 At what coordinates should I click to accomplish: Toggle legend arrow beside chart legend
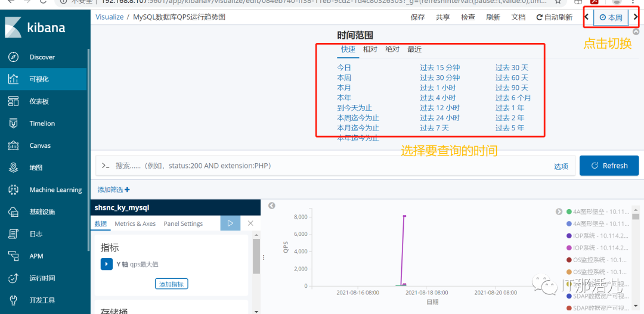(x=559, y=212)
